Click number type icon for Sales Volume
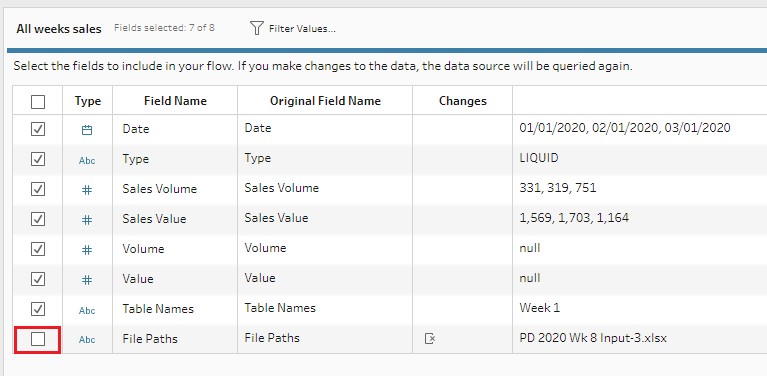Screen dimensions: 767x376 click(x=87, y=190)
